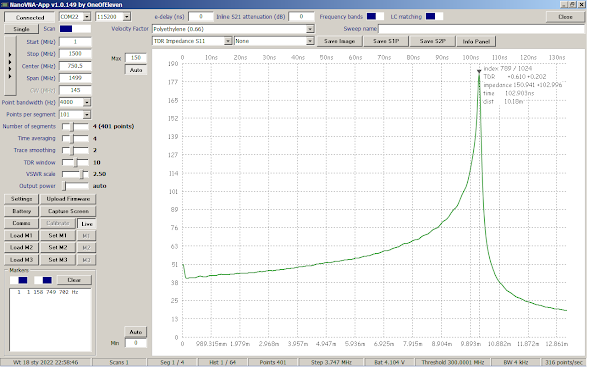Open the Comms window
The image size is (589, 369).
coord(21,223)
